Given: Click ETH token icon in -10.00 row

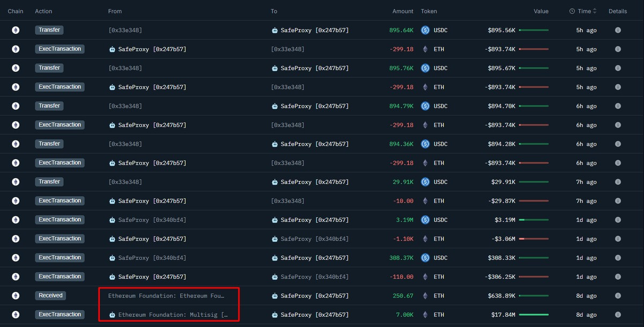Looking at the screenshot, I should tap(426, 201).
